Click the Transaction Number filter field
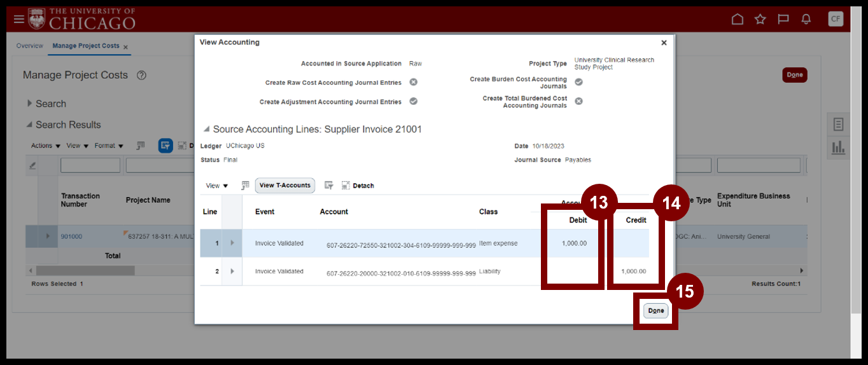The width and height of the screenshot is (868, 365). 90,165
